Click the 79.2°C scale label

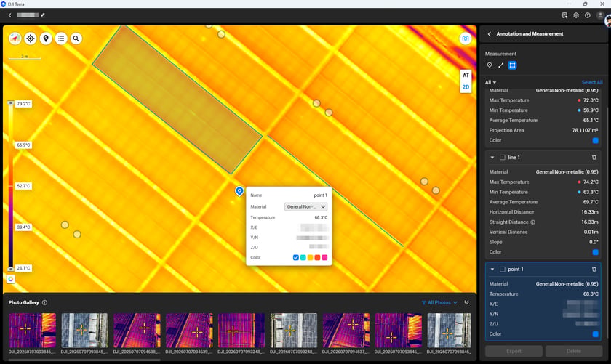pyautogui.click(x=23, y=104)
